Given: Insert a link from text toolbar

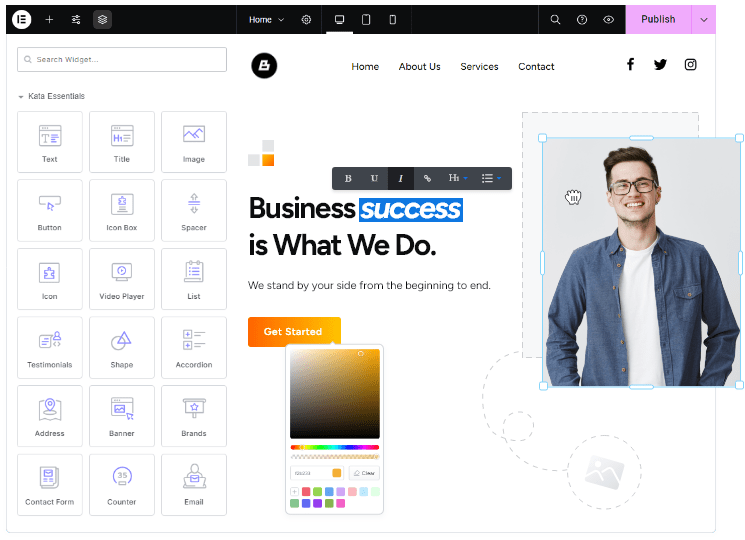Looking at the screenshot, I should tap(427, 178).
